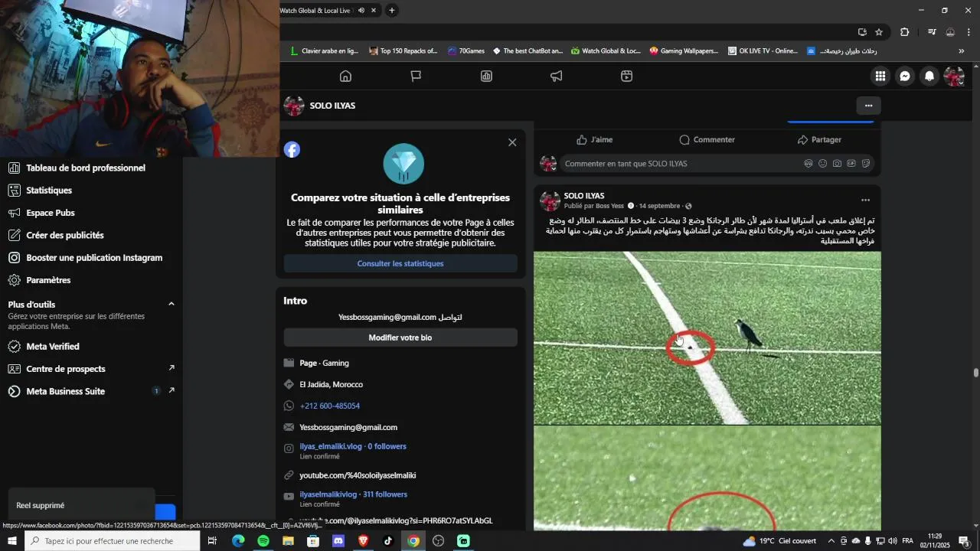Click Partager button on the post
Viewport: 980px width, 551px height.
point(819,140)
